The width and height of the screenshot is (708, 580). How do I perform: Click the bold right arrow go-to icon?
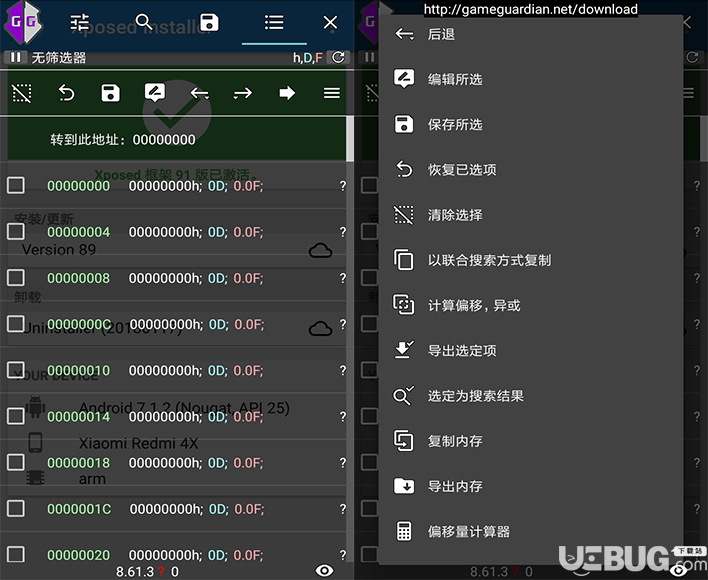pyautogui.click(x=287, y=93)
